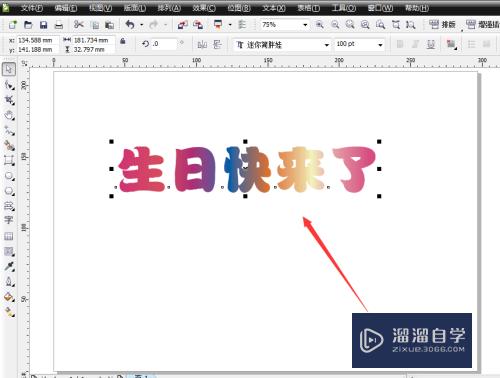This screenshot has height=378, width=500.
Task: Select the Freehand tool
Action: point(9,131)
